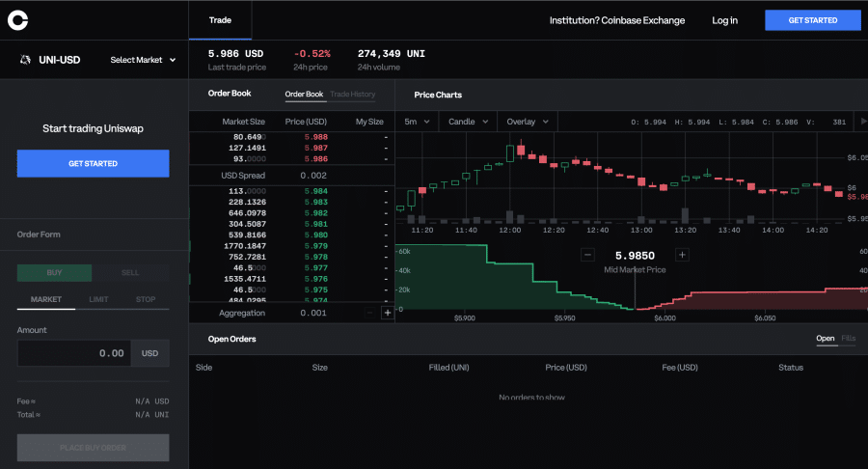Show the Open orders tab
This screenshot has height=469, width=868.
click(x=826, y=339)
